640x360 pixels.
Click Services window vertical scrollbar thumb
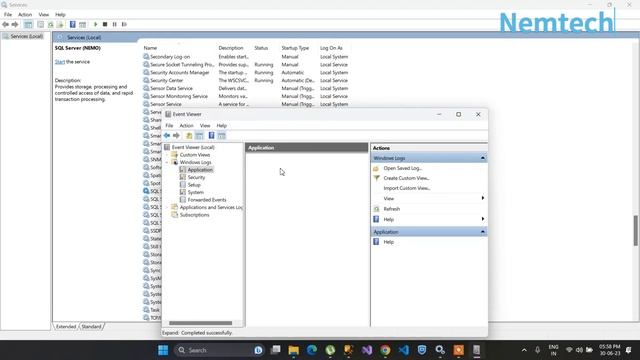(636, 230)
